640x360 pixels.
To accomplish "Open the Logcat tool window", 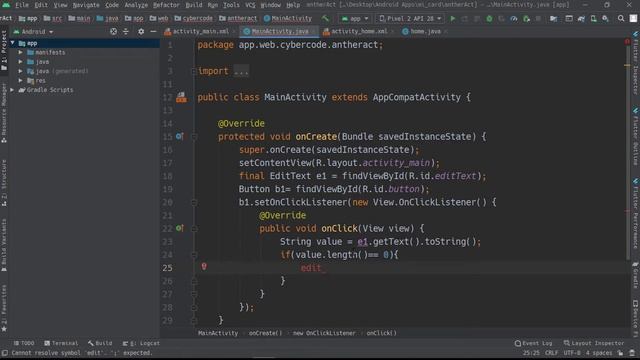I will click(141, 343).
